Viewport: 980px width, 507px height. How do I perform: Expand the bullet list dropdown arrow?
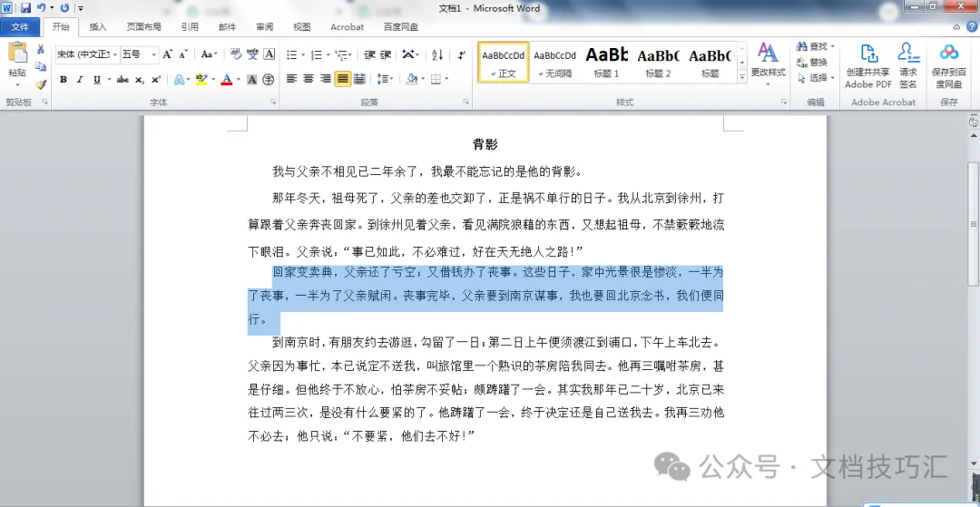point(303,55)
